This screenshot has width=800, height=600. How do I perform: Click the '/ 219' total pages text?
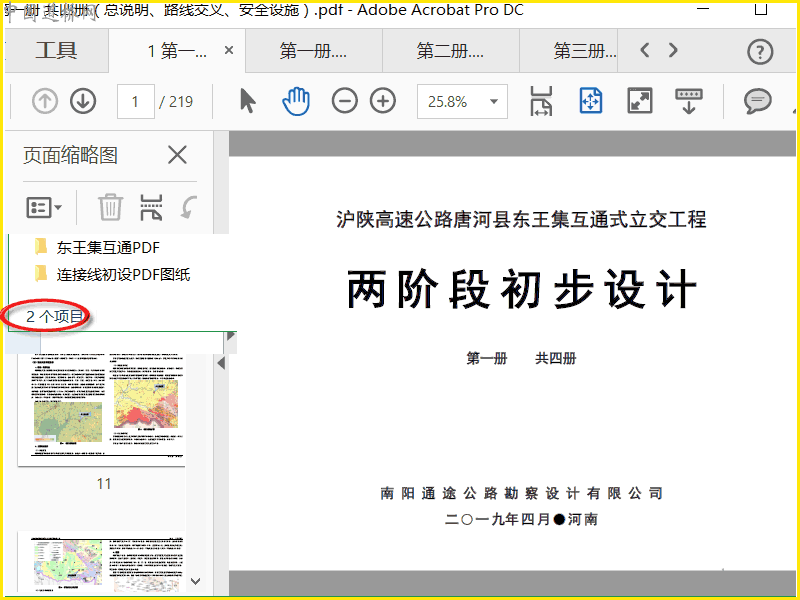pyautogui.click(x=176, y=102)
